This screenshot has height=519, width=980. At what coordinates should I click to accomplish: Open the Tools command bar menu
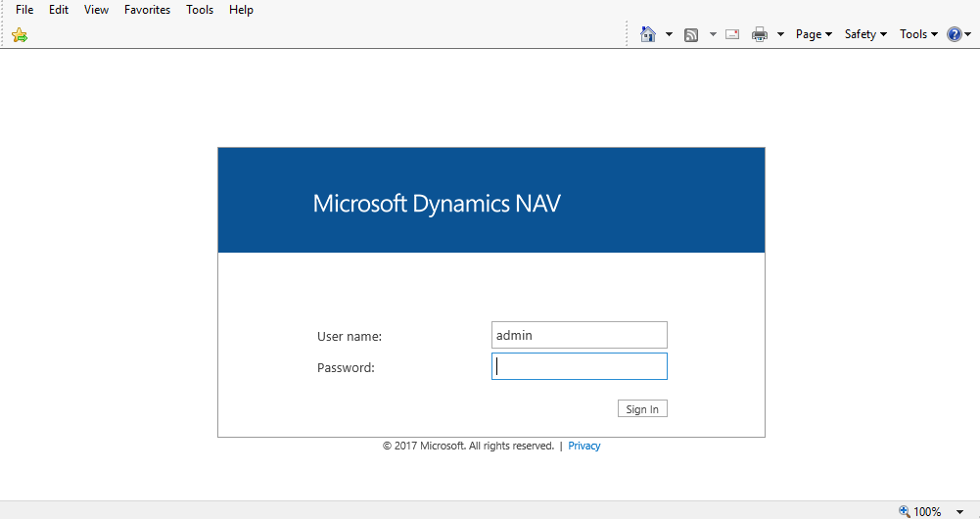918,34
